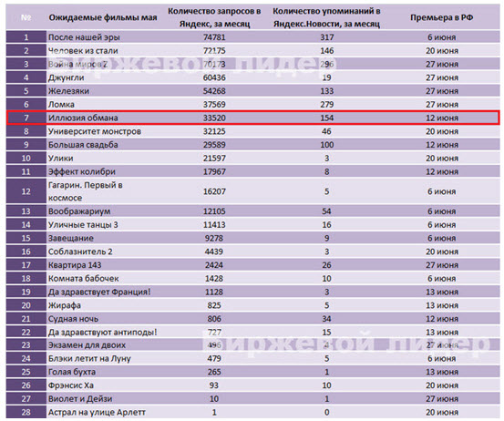Select row number 12 cell
This screenshot has height=421, width=504.
(x=26, y=191)
